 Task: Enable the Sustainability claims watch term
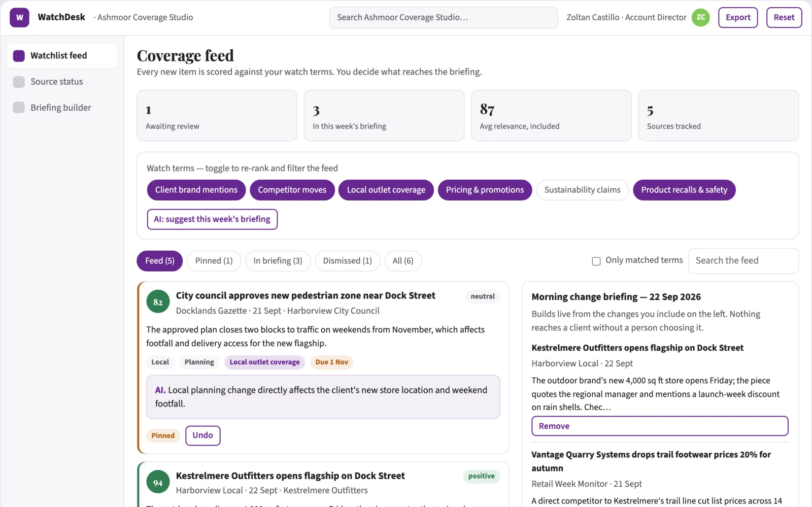pyautogui.click(x=583, y=190)
